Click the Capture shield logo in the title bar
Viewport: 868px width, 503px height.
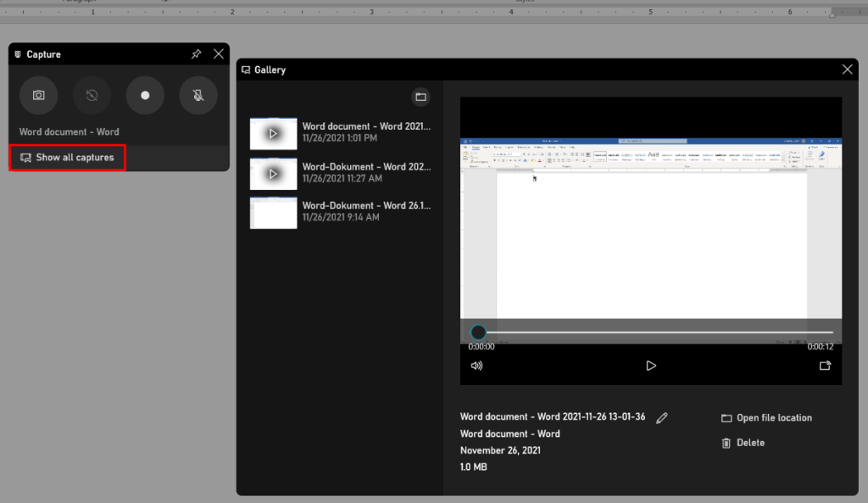[x=17, y=53]
